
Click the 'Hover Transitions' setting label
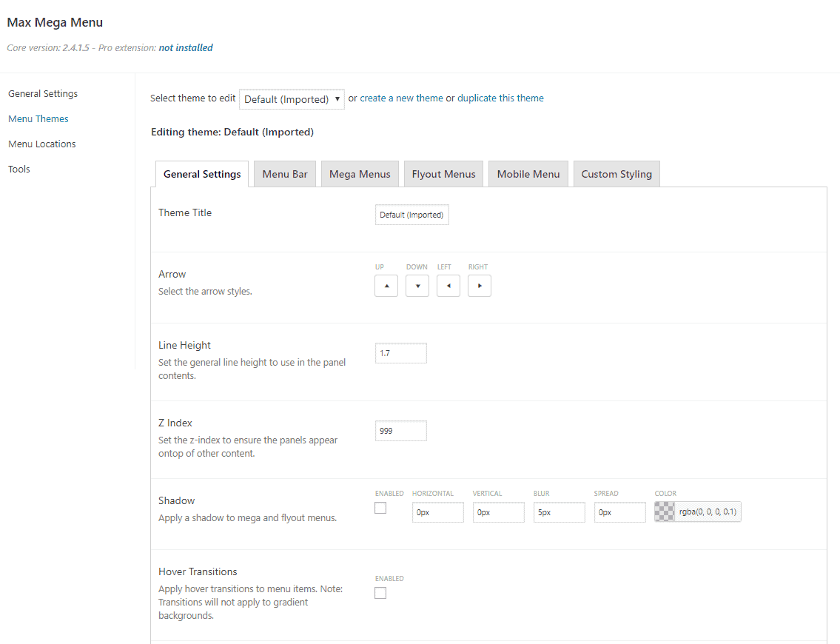coord(198,571)
